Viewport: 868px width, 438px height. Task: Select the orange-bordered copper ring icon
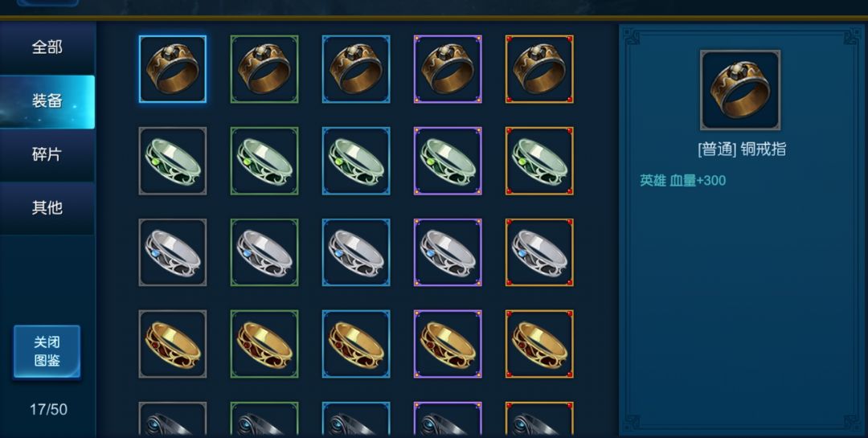[x=539, y=69]
